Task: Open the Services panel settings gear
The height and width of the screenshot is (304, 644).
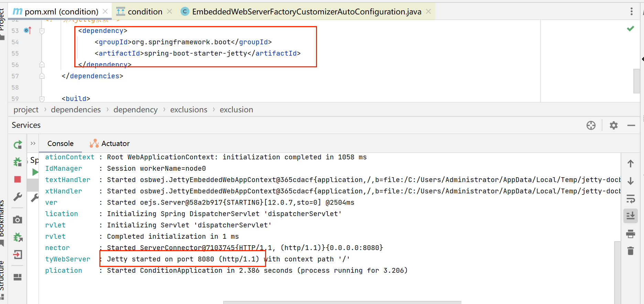Action: (x=614, y=125)
